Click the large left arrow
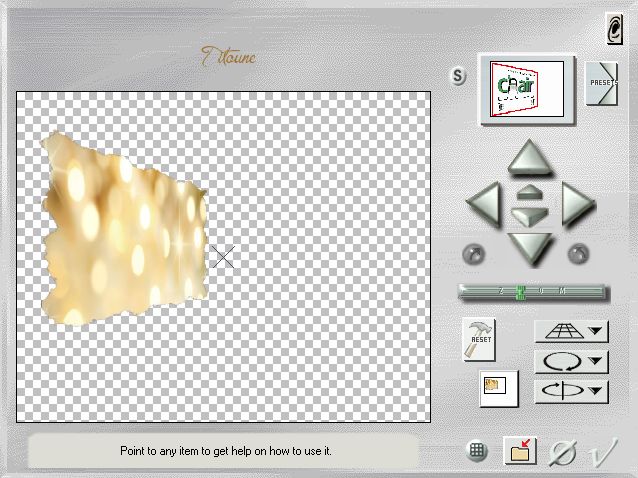Viewport: 638px width, 478px height. (x=484, y=204)
